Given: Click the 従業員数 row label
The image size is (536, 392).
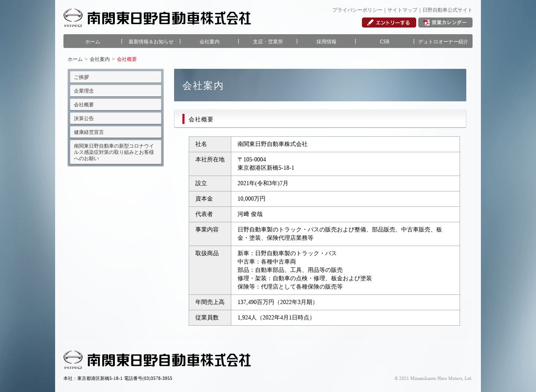Looking at the screenshot, I should 210,318.
